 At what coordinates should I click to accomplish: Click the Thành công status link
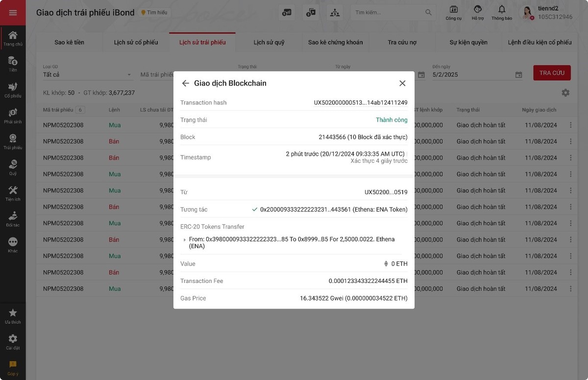[x=391, y=120]
